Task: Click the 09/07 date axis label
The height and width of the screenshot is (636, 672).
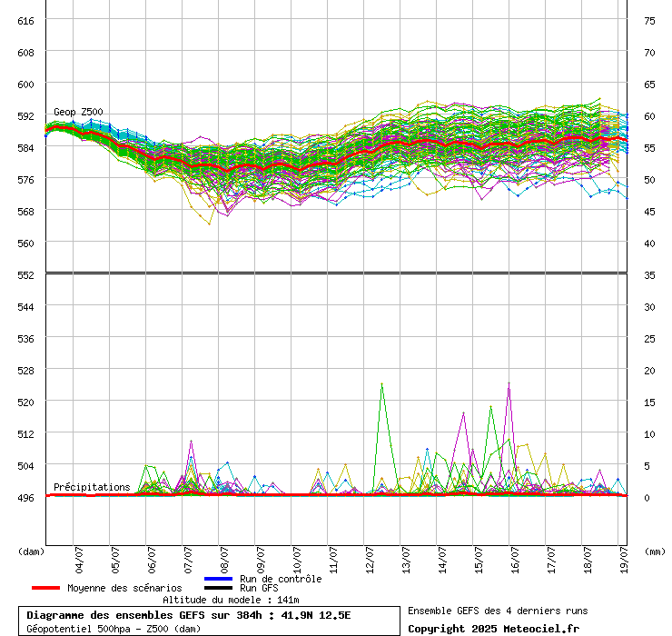Action: coord(261,560)
